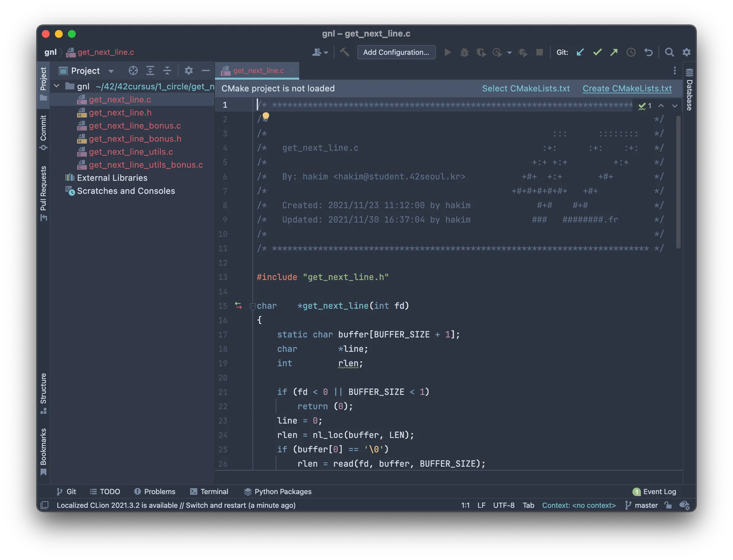Click the rollback undo arrow icon
The width and height of the screenshot is (733, 560).
pyautogui.click(x=648, y=52)
